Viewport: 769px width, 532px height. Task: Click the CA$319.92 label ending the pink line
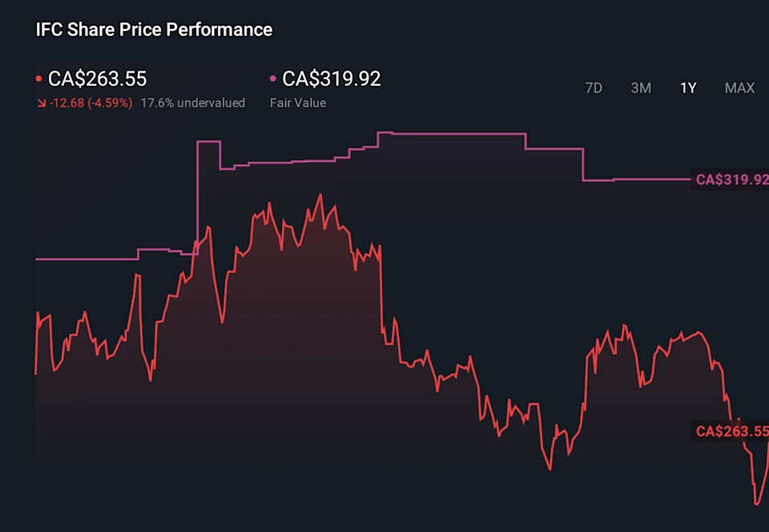coord(731,179)
